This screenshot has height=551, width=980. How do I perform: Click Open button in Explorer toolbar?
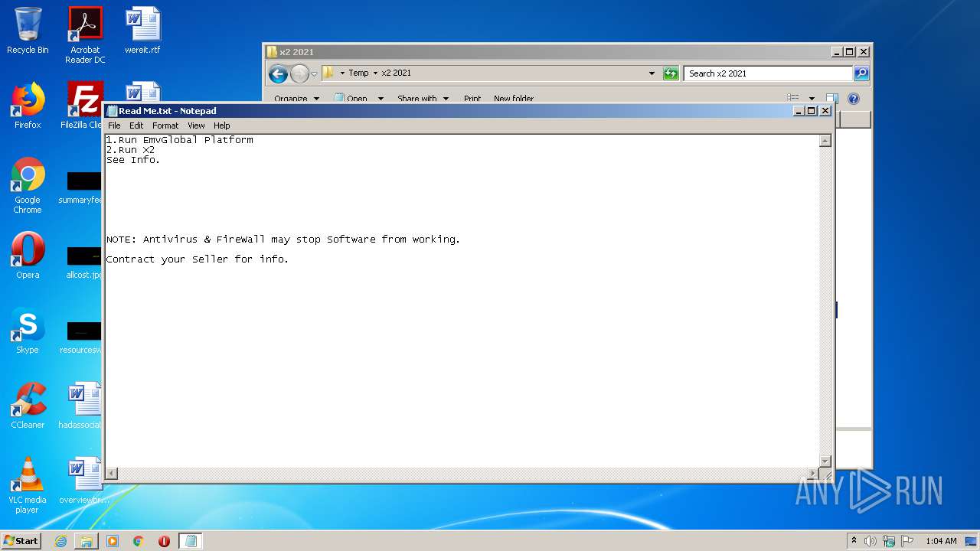pyautogui.click(x=351, y=99)
